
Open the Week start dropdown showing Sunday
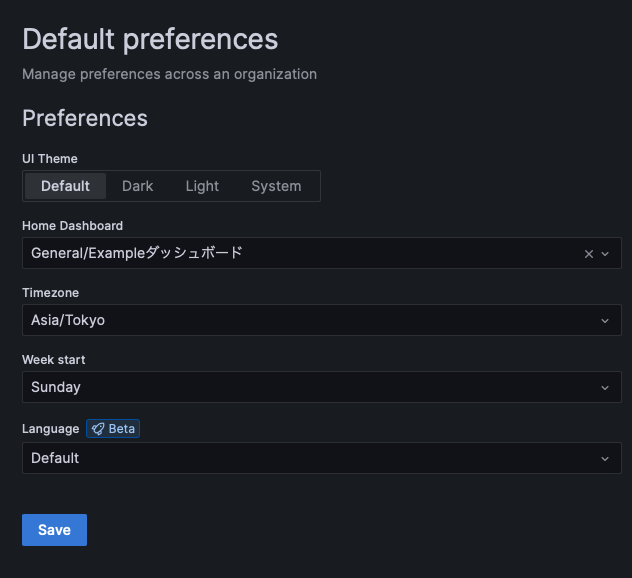coord(322,387)
